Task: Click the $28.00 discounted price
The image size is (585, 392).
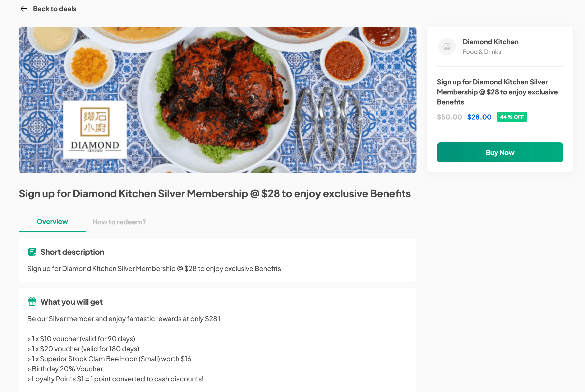Action: pos(479,117)
